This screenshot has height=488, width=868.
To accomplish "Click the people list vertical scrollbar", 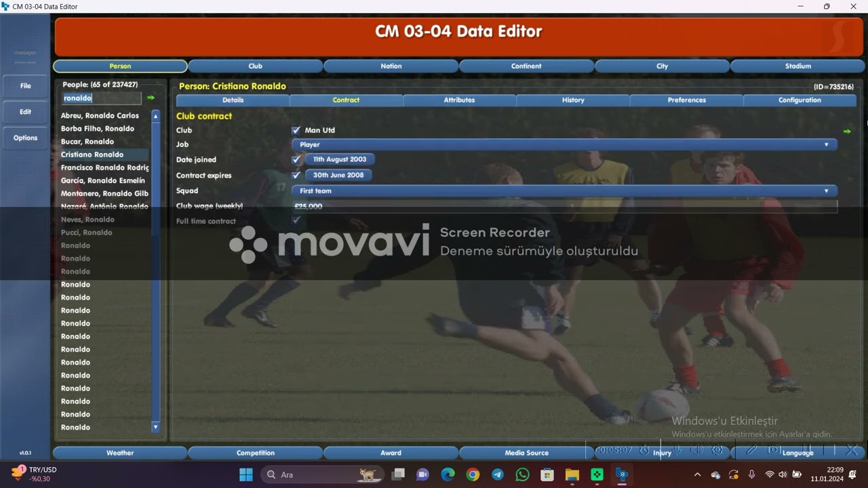I will [155, 272].
